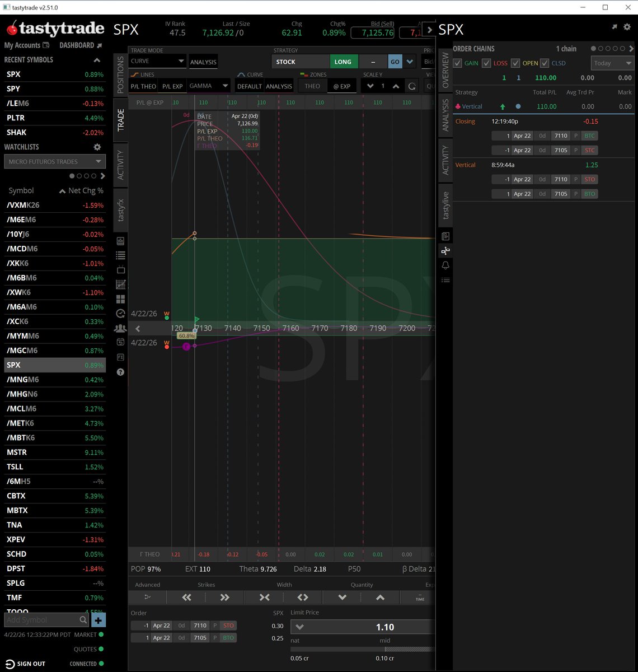Switch to the tastylive tab
Viewport: 638px width, 672px height.
pos(445,205)
